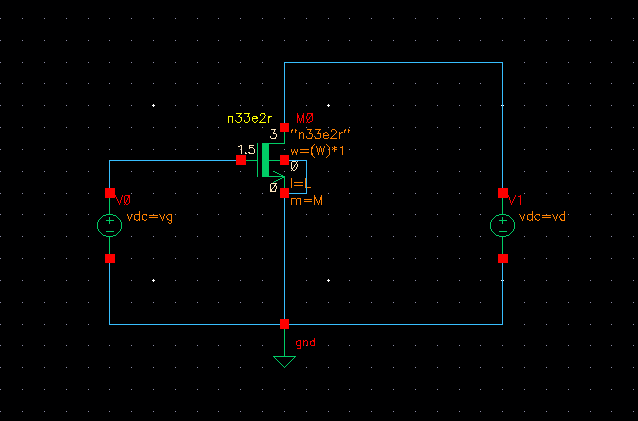The width and height of the screenshot is (638, 421).
Task: Select the gnd net label
Action: [x=305, y=343]
